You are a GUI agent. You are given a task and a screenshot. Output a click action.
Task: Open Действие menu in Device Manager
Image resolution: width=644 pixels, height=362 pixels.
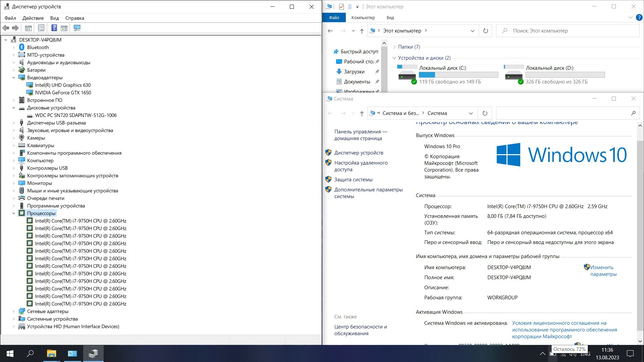tap(33, 18)
